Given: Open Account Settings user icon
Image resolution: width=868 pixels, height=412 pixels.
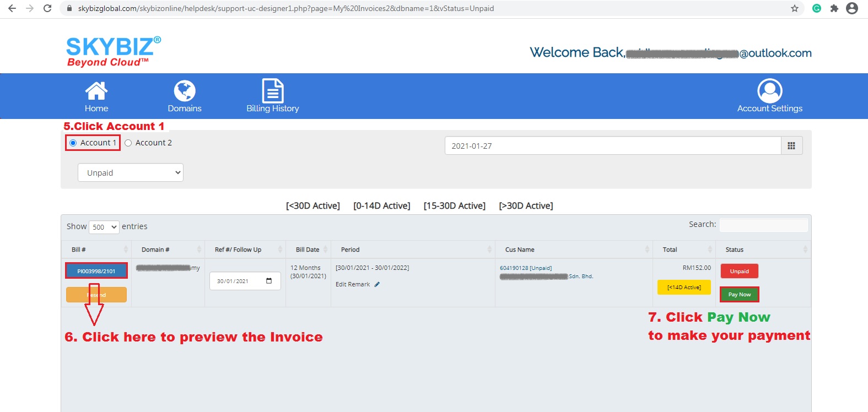Looking at the screenshot, I should click(x=769, y=91).
